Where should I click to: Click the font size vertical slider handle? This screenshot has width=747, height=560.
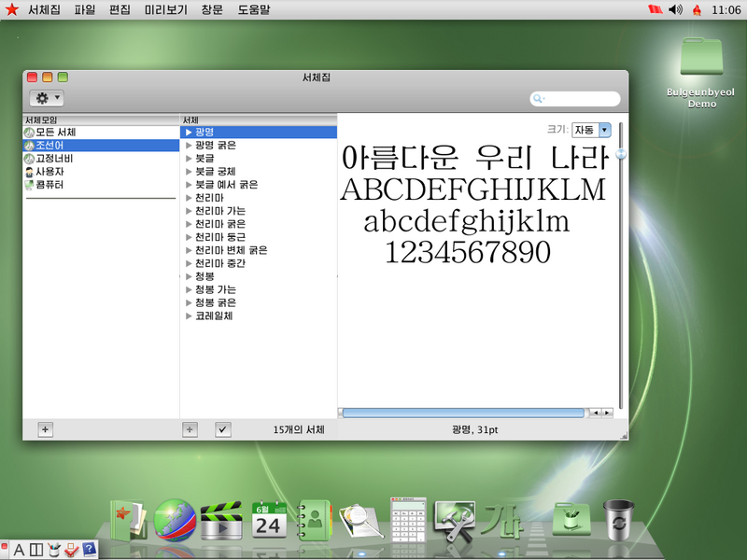tap(620, 155)
